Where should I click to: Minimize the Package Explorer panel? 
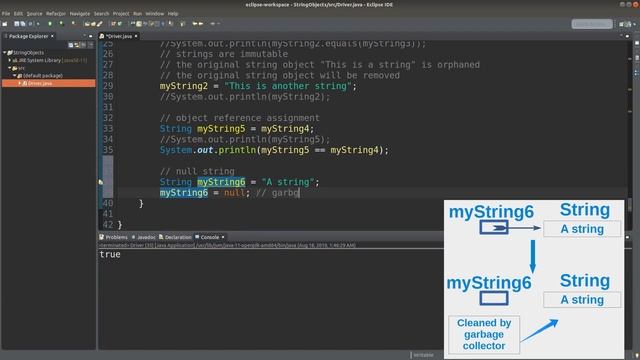tap(84, 36)
